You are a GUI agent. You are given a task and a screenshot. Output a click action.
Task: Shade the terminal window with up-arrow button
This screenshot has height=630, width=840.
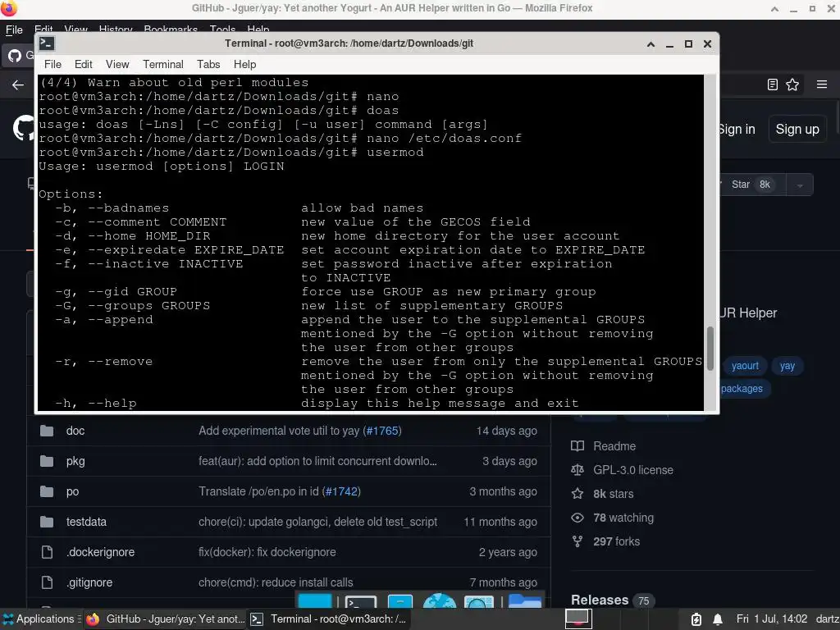coord(651,44)
